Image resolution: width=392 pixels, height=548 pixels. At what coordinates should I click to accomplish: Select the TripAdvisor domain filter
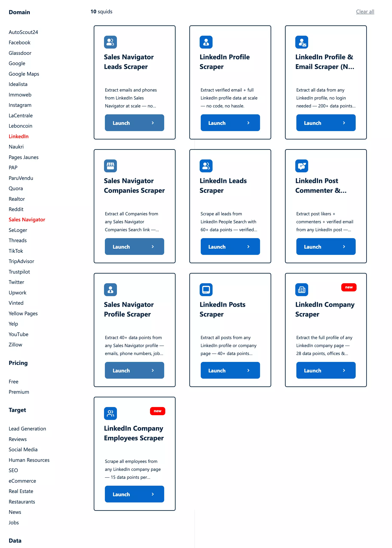point(21,261)
